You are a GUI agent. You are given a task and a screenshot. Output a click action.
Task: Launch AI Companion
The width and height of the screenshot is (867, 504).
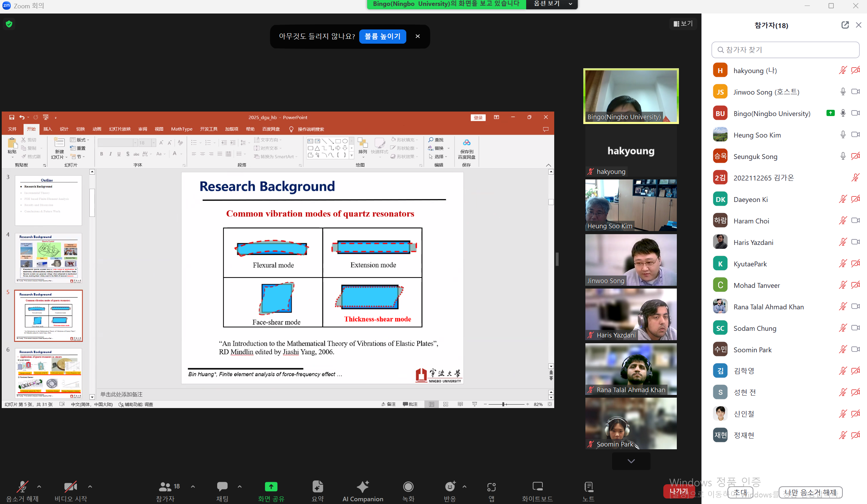(363, 491)
